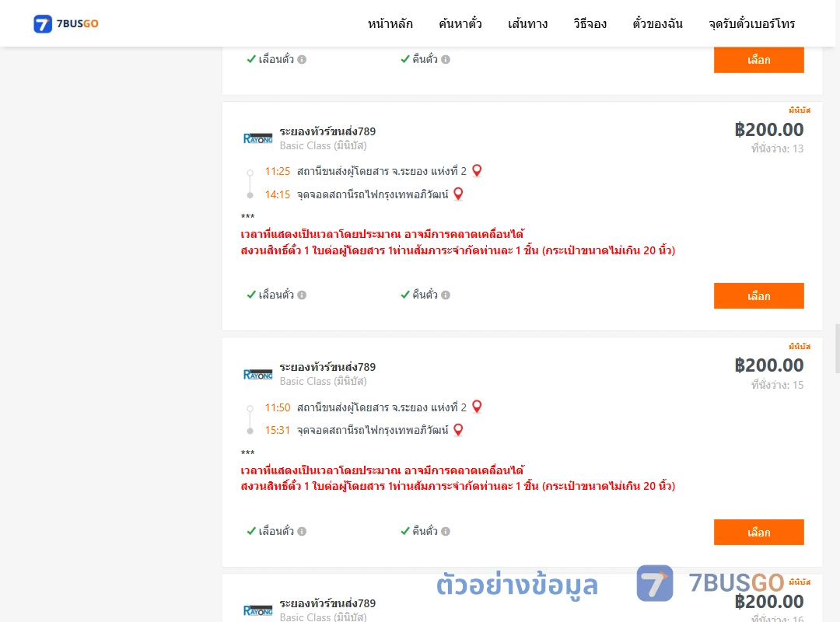840x622 pixels.
Task: Click the 15:31 arrival time
Action: click(278, 430)
